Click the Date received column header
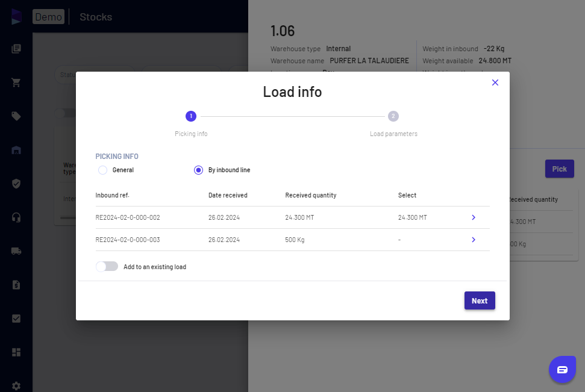Image resolution: width=585 pixels, height=392 pixels. pyautogui.click(x=228, y=195)
